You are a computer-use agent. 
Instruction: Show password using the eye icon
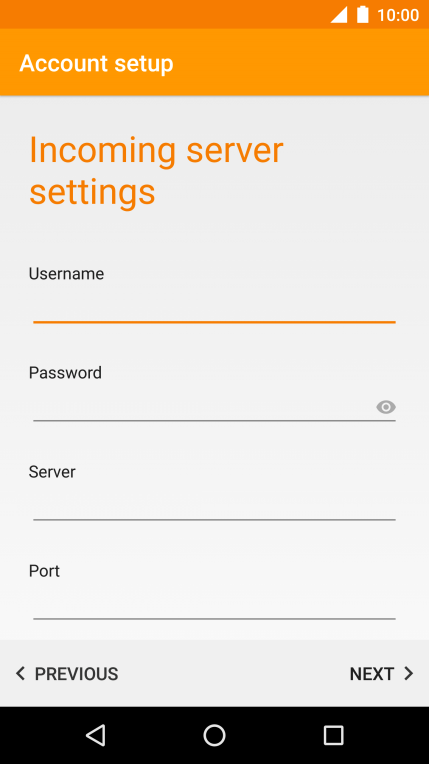(x=386, y=407)
